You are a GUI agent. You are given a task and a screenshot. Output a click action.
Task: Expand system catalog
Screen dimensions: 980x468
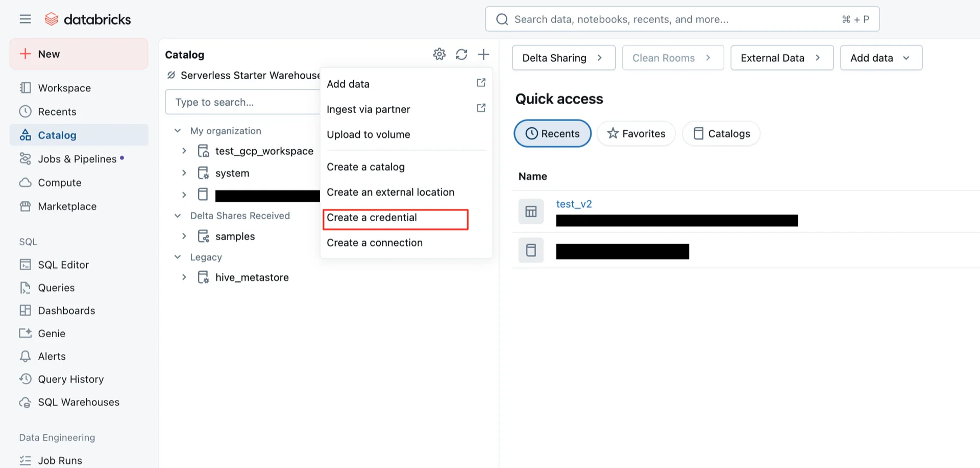click(184, 173)
